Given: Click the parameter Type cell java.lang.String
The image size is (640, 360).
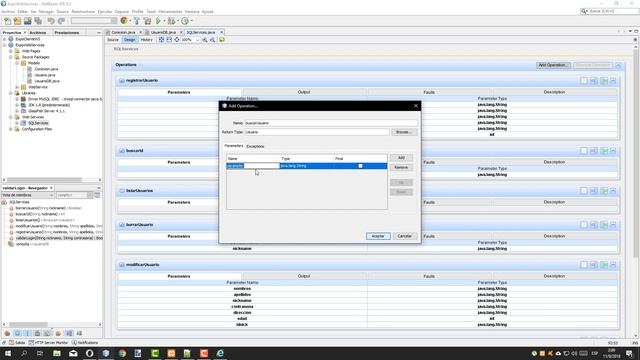Looking at the screenshot, I should point(306,166).
